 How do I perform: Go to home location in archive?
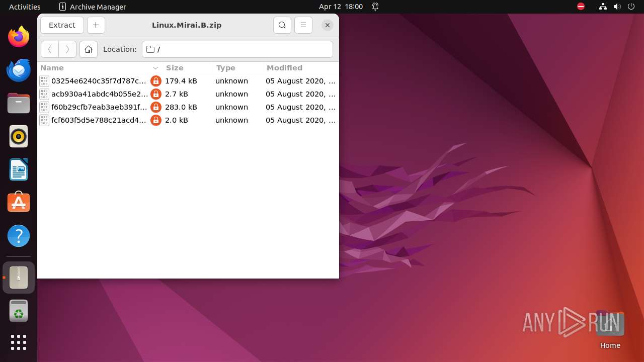tap(89, 49)
